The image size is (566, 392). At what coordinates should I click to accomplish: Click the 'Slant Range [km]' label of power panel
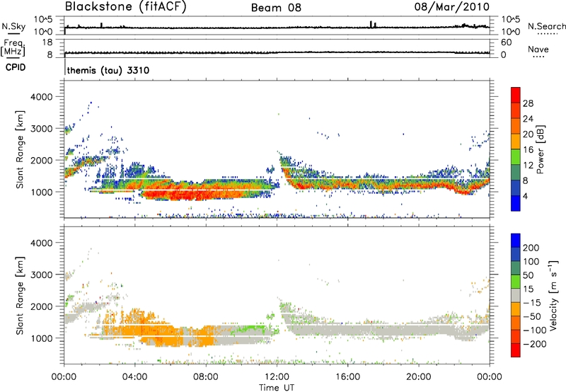[20, 149]
